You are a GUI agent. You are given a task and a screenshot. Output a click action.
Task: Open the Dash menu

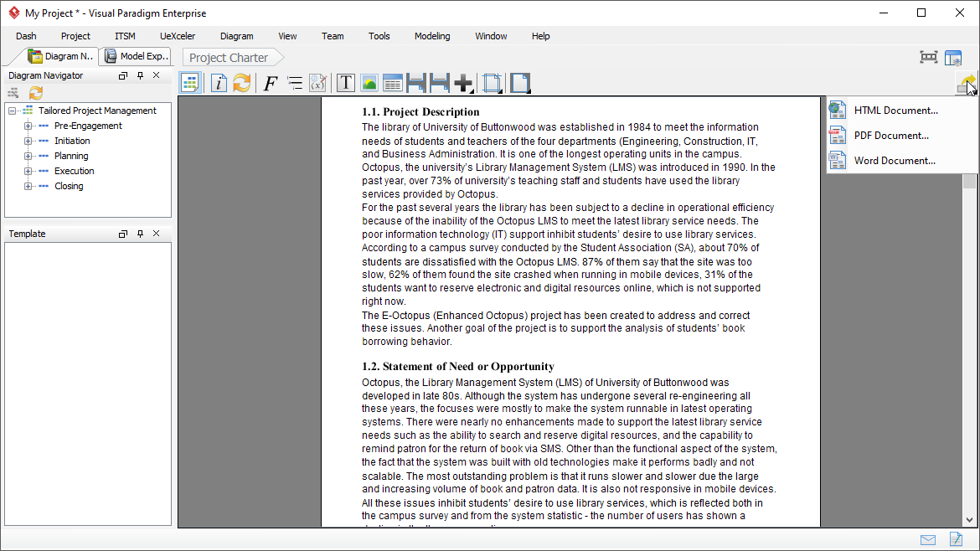(26, 36)
